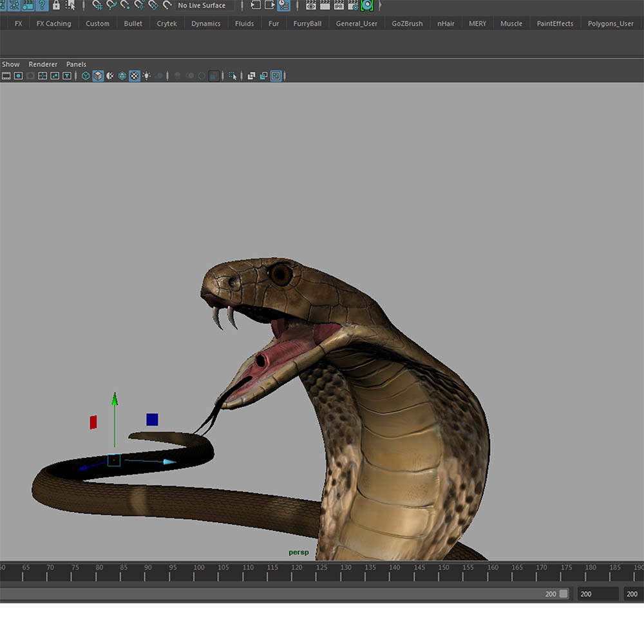
Task: Open the Renderer panel menu
Action: [x=43, y=64]
